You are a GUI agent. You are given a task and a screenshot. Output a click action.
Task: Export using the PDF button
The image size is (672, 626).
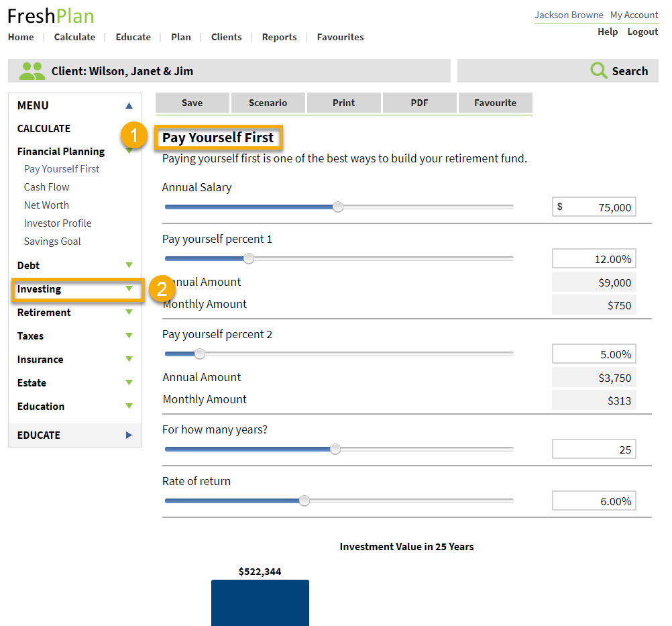[420, 103]
